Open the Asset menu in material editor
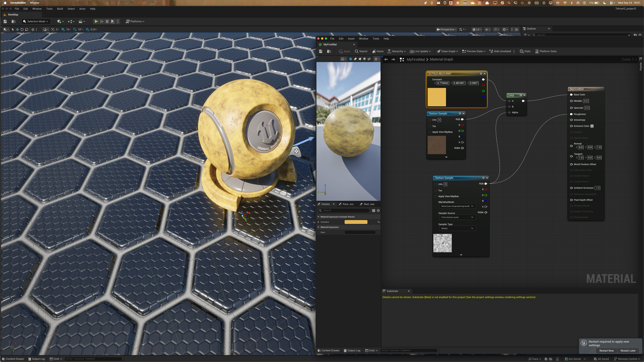 [x=351, y=39]
